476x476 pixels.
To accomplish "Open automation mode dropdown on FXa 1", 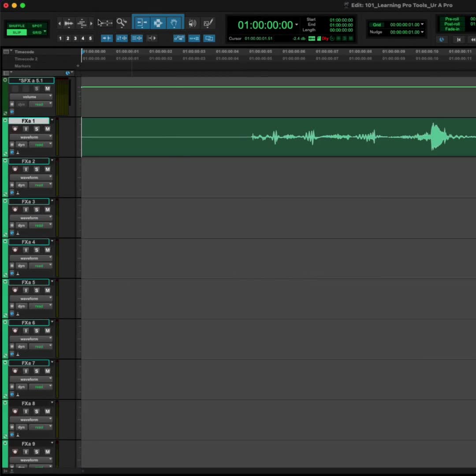I will (x=41, y=145).
